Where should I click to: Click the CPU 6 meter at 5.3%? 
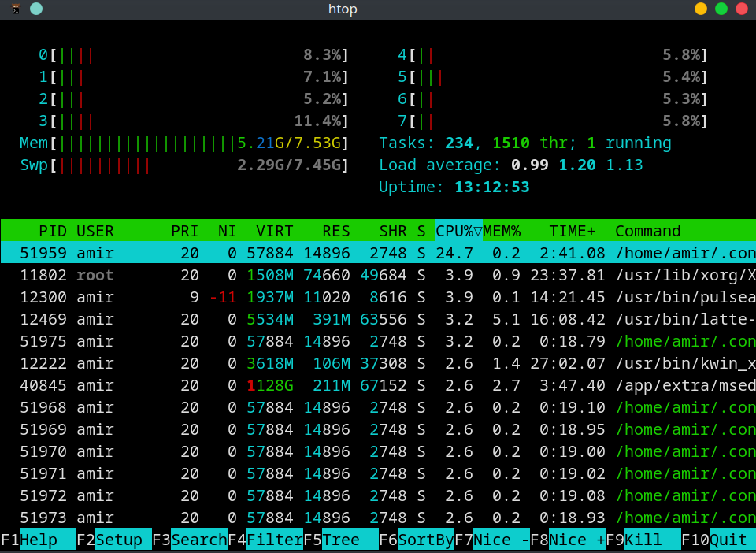(x=553, y=98)
